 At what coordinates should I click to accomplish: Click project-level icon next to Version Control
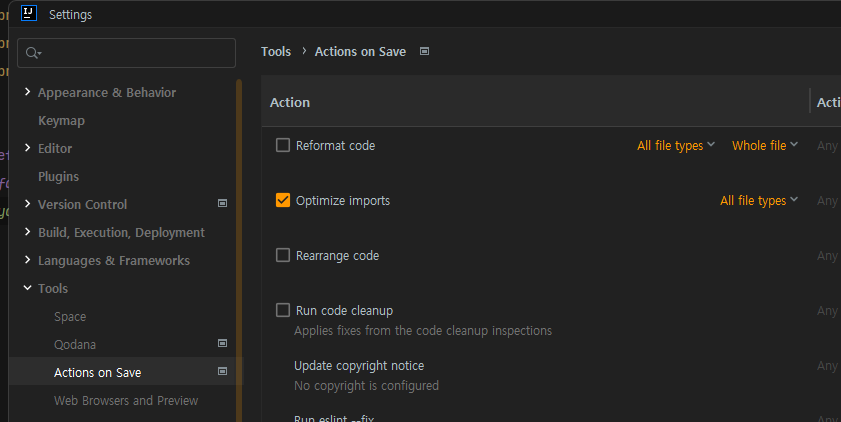(x=222, y=204)
